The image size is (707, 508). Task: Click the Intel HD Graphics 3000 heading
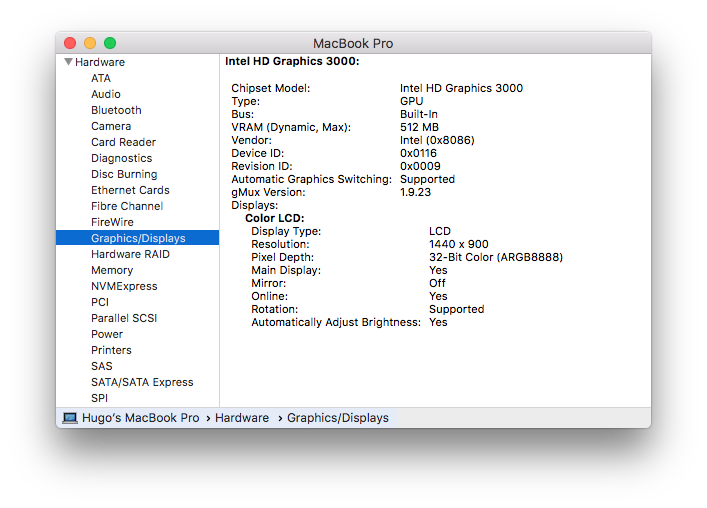(292, 61)
